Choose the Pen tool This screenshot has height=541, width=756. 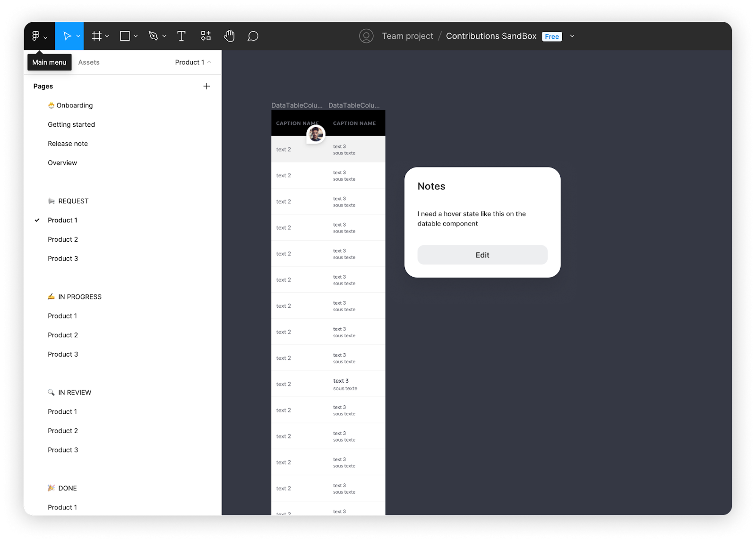tap(154, 35)
